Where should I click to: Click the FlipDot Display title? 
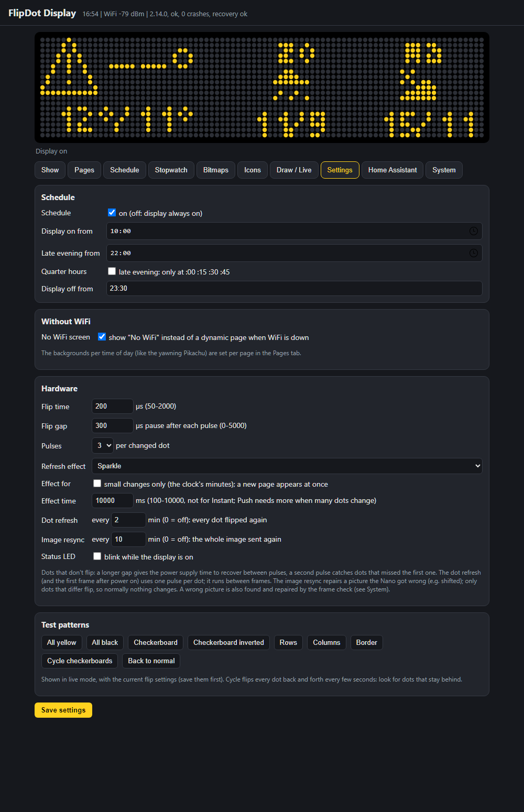pos(42,13)
